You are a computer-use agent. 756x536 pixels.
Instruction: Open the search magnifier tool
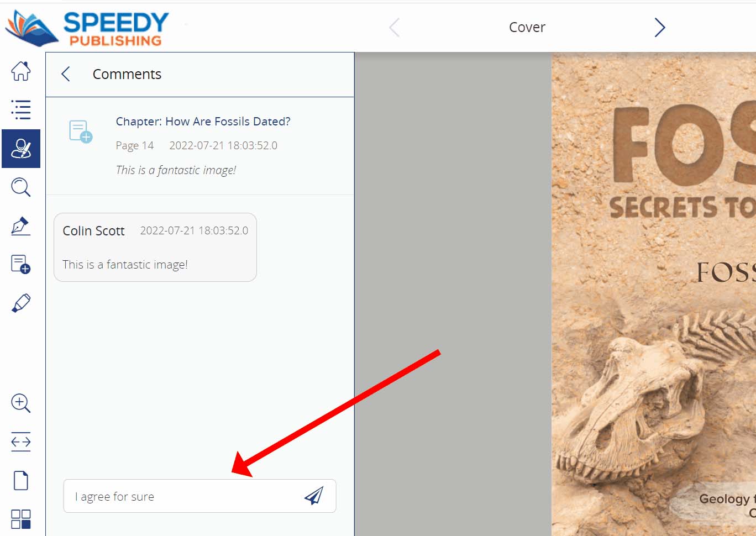point(21,187)
